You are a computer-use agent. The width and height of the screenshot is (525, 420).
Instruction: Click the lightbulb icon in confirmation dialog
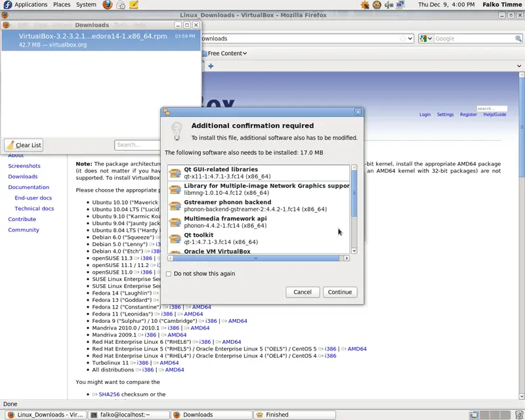coord(177,131)
